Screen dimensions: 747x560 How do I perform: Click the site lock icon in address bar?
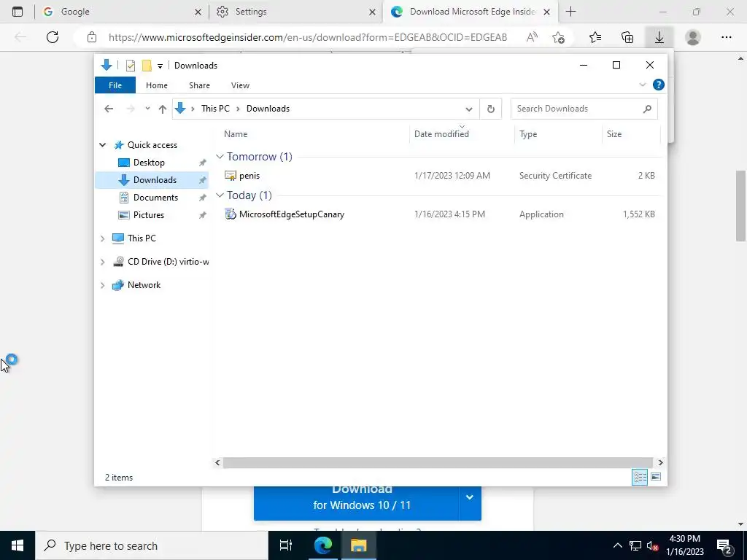(92, 37)
